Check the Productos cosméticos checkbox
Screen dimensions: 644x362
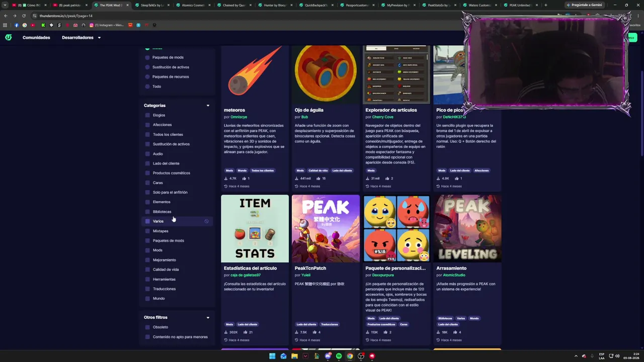click(147, 173)
